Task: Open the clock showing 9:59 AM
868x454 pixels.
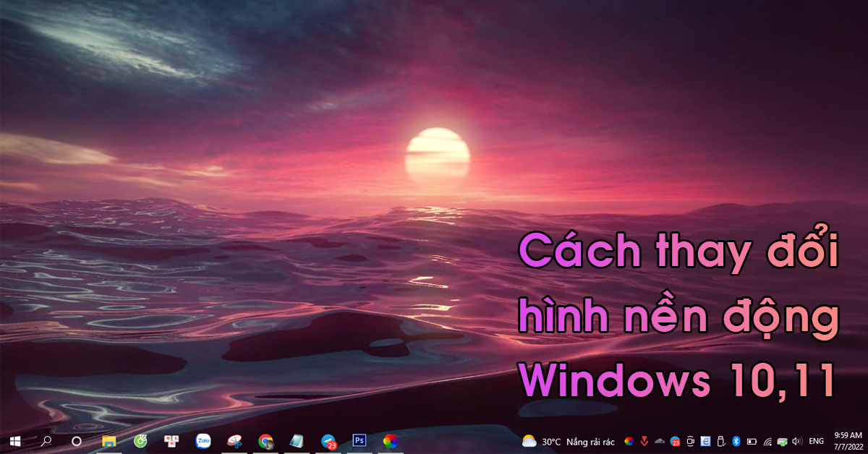Action: (x=848, y=441)
